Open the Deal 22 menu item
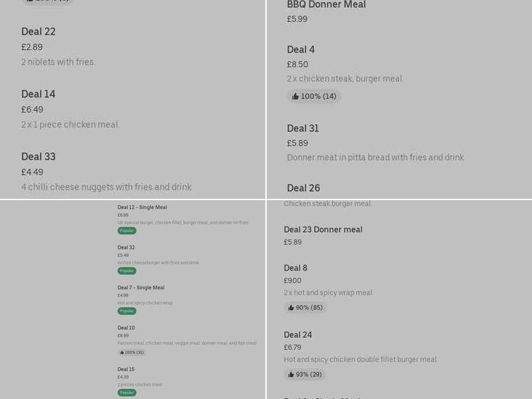 point(39,32)
